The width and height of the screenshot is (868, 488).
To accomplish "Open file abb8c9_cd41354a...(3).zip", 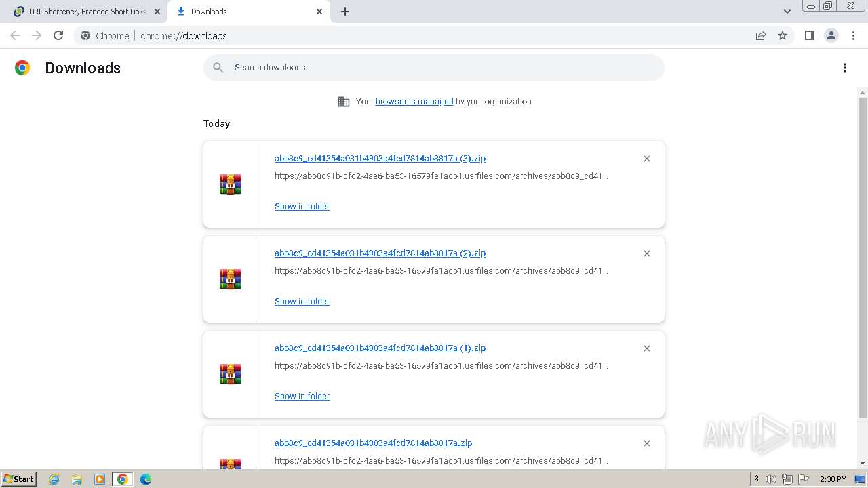I will click(x=380, y=159).
